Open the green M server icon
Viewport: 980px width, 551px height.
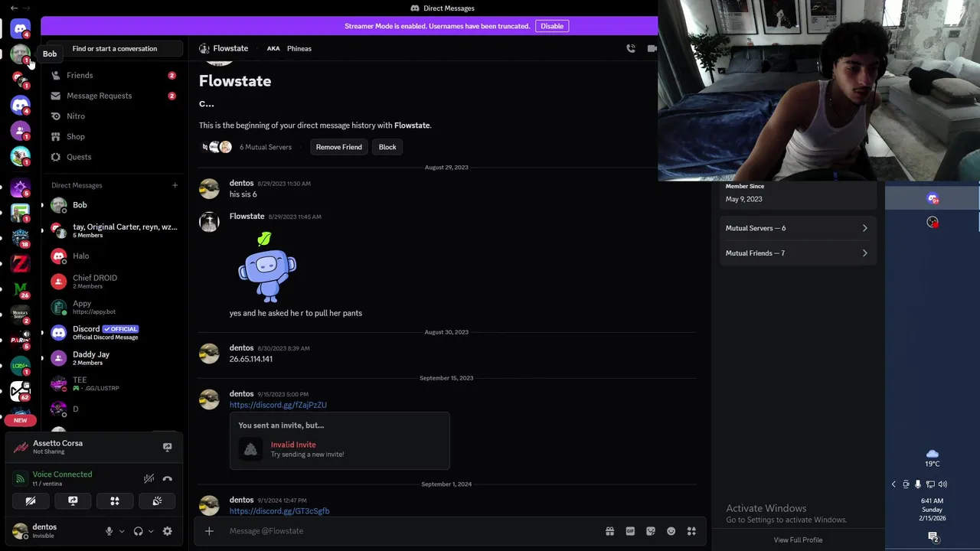point(21,289)
